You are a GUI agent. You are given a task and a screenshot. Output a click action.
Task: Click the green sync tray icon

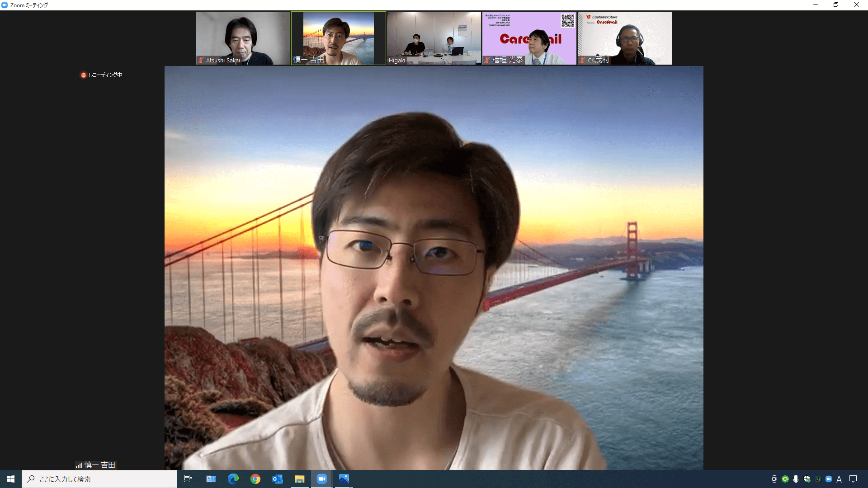point(785,479)
